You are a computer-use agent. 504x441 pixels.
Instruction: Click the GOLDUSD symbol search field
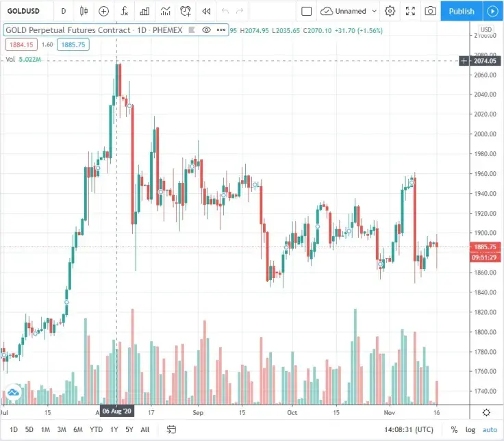pos(24,11)
